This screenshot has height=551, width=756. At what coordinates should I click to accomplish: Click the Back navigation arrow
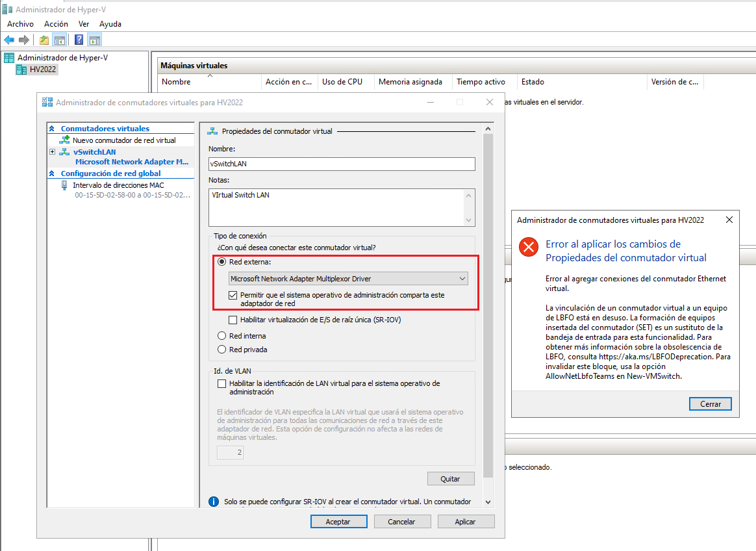(8, 39)
